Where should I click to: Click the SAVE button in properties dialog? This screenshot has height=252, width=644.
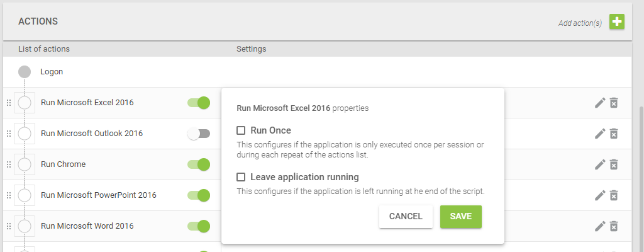point(461,217)
